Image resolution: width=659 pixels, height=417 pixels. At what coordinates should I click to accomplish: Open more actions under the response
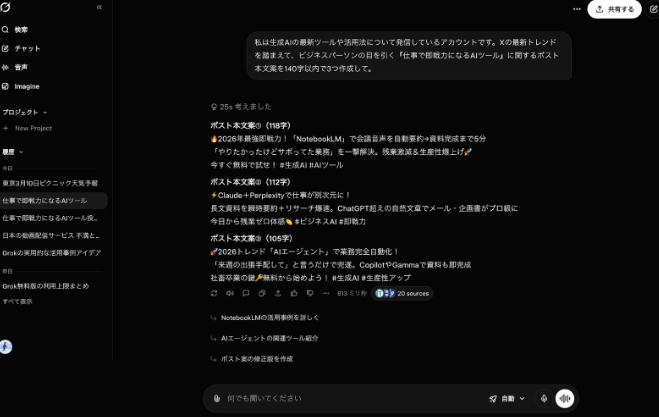326,293
